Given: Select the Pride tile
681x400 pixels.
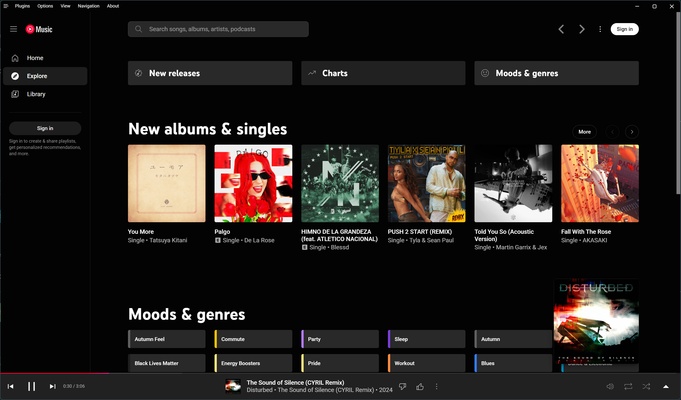Looking at the screenshot, I should click(340, 363).
